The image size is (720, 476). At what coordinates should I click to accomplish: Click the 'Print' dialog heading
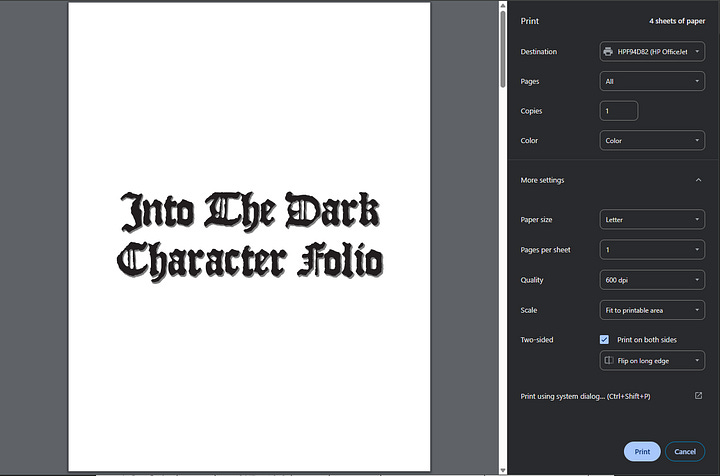pos(529,21)
